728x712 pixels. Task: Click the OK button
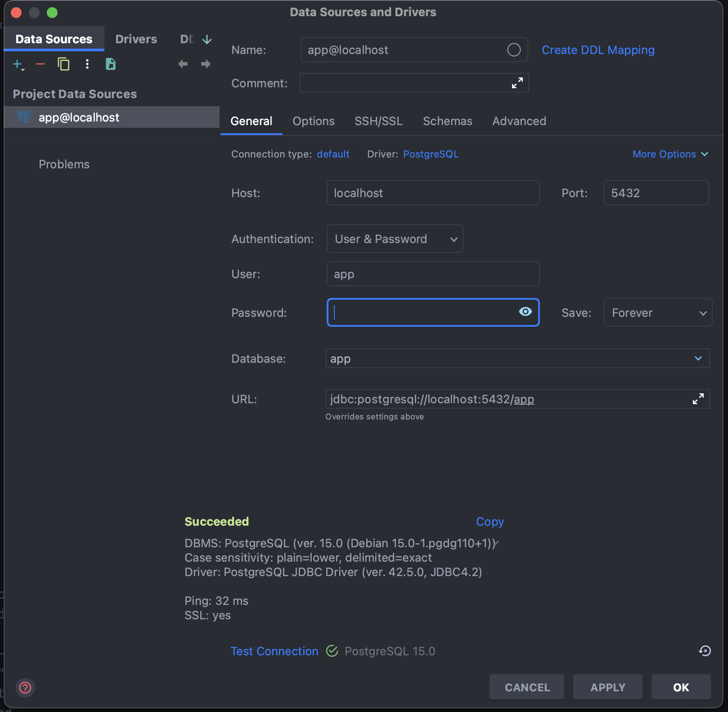click(x=681, y=687)
